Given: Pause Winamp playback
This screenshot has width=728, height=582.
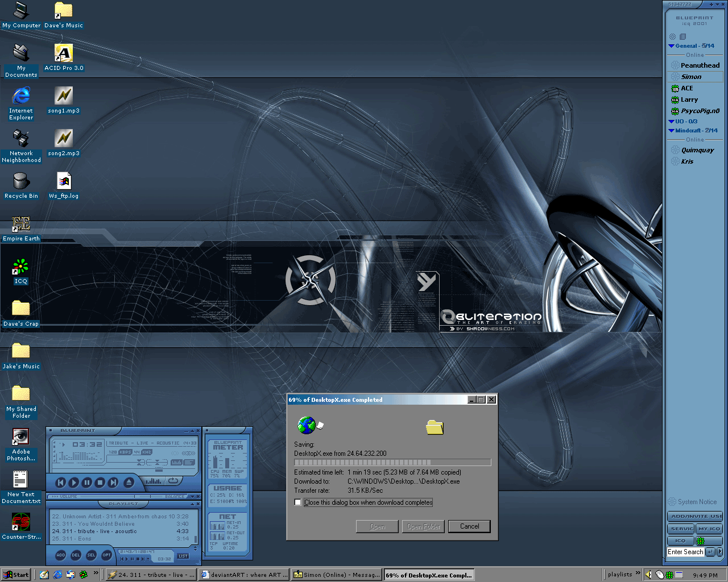Looking at the screenshot, I should coord(87,482).
